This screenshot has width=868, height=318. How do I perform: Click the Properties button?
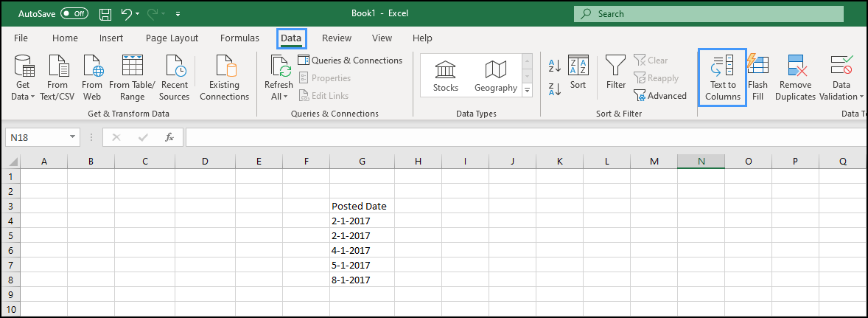pos(325,78)
